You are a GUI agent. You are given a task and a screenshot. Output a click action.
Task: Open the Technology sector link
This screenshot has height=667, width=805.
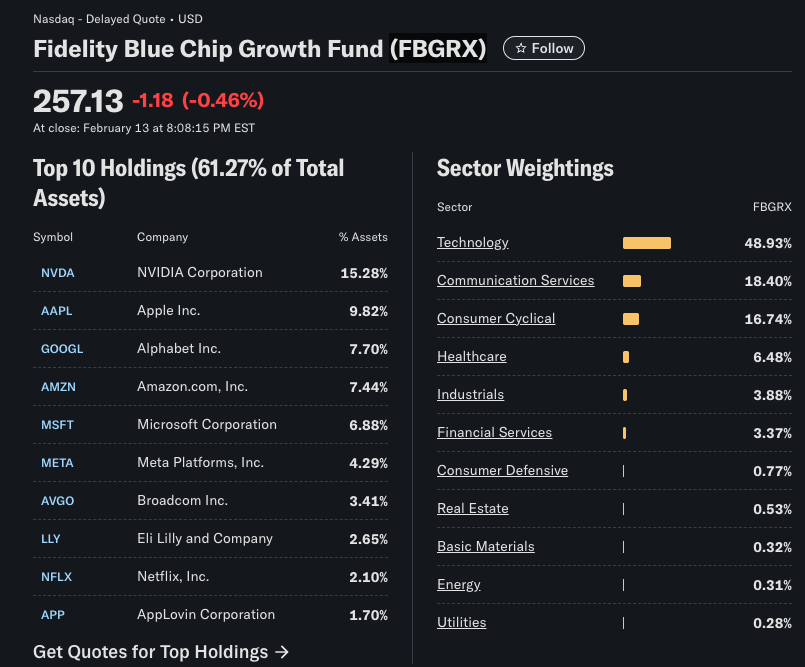click(472, 243)
